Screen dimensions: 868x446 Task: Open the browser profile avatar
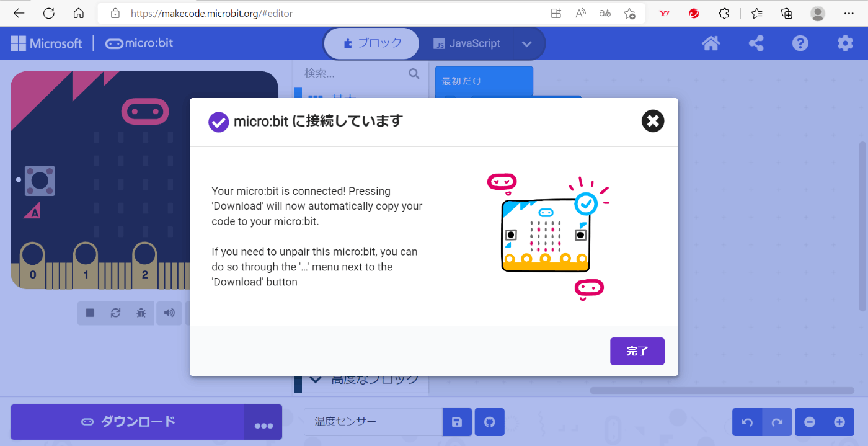(818, 13)
